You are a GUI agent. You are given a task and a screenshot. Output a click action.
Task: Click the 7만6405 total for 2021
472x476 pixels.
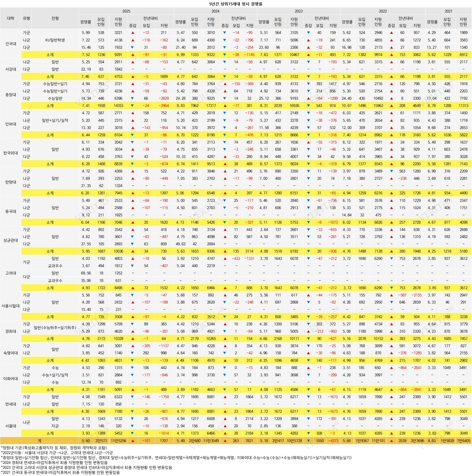pyautogui.click(x=463, y=441)
